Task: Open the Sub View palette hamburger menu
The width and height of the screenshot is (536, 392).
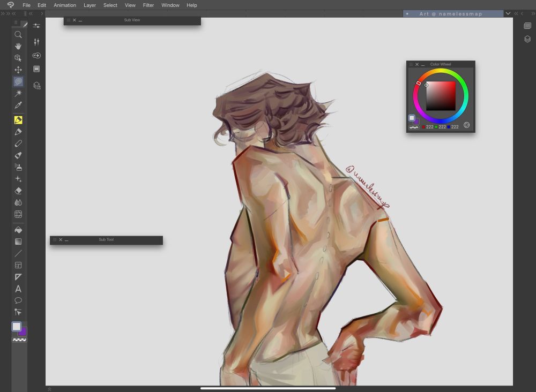Action: point(69,20)
